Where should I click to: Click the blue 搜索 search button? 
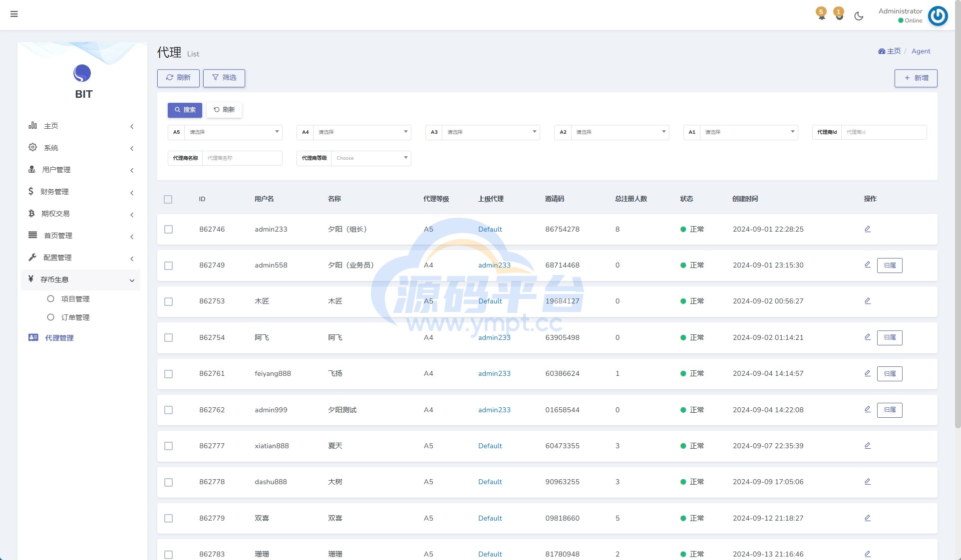[x=185, y=110]
